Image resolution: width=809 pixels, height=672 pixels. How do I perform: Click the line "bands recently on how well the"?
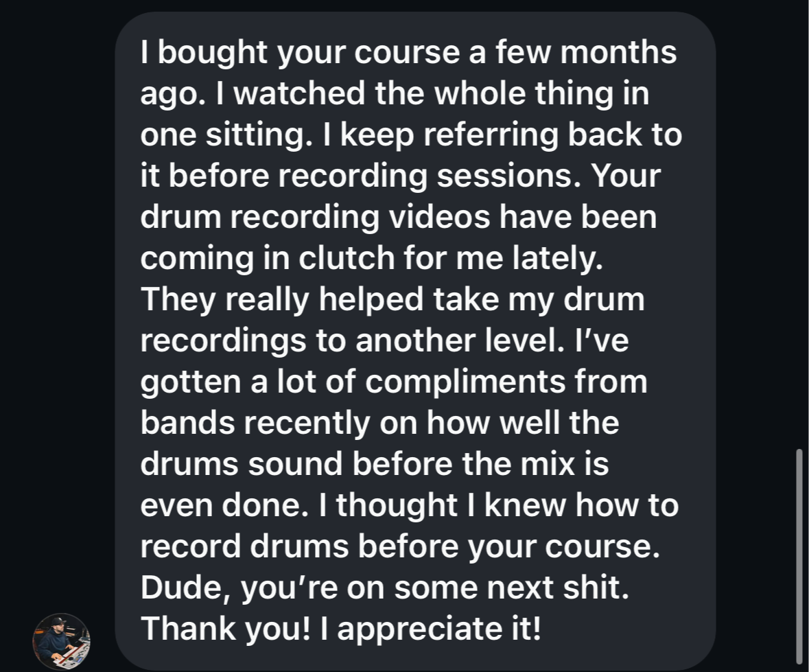click(379, 423)
